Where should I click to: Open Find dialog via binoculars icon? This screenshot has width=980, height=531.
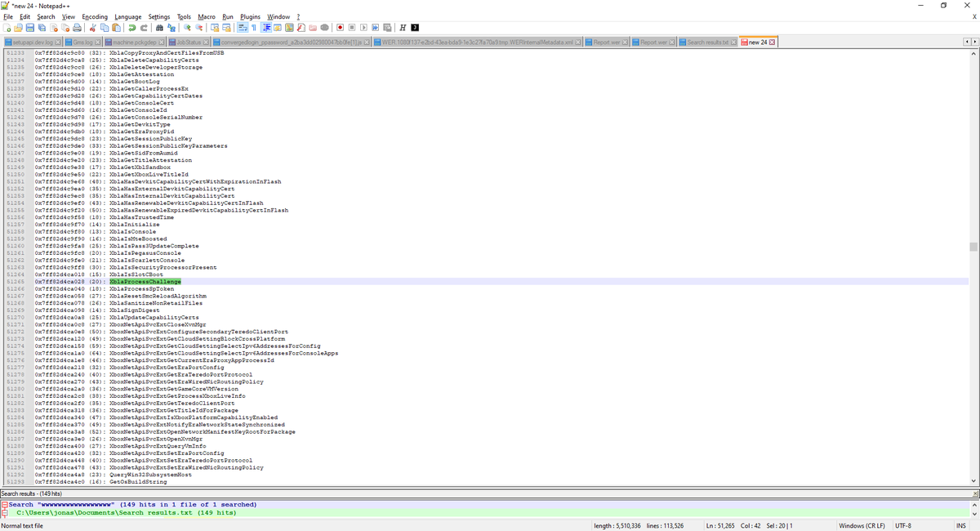pos(160,28)
